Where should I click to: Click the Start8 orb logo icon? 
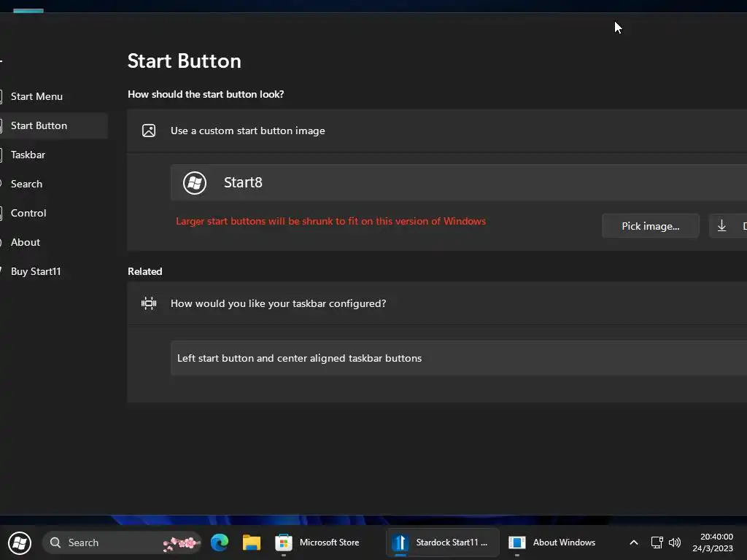194,183
